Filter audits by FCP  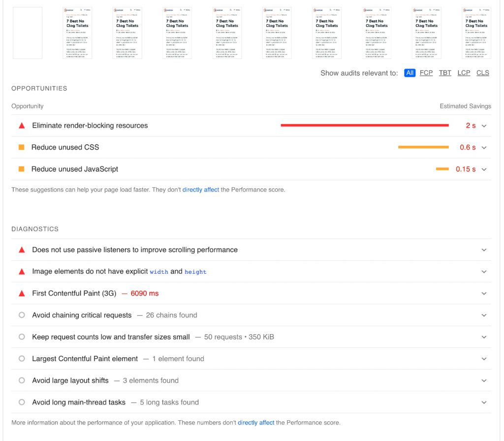[426, 73]
